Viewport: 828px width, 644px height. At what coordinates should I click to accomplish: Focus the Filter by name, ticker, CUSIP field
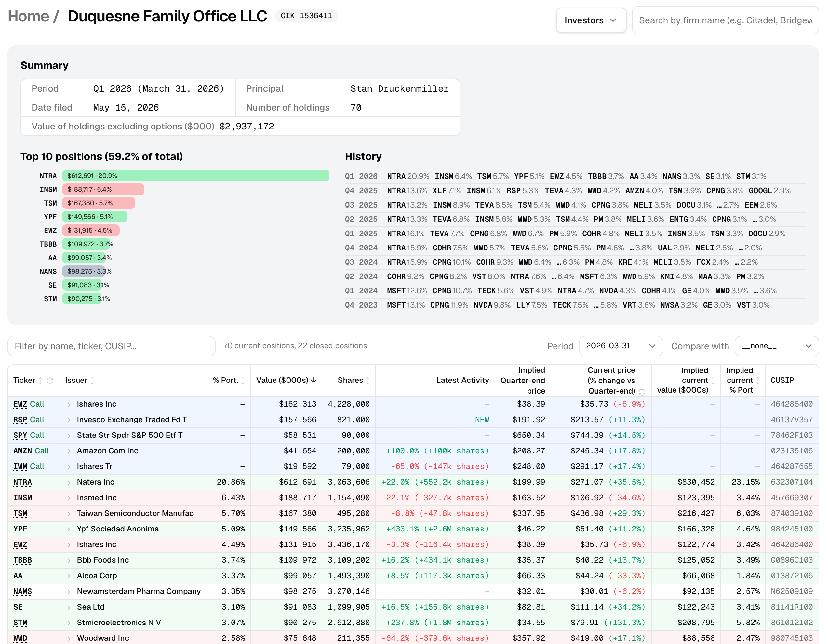[112, 346]
